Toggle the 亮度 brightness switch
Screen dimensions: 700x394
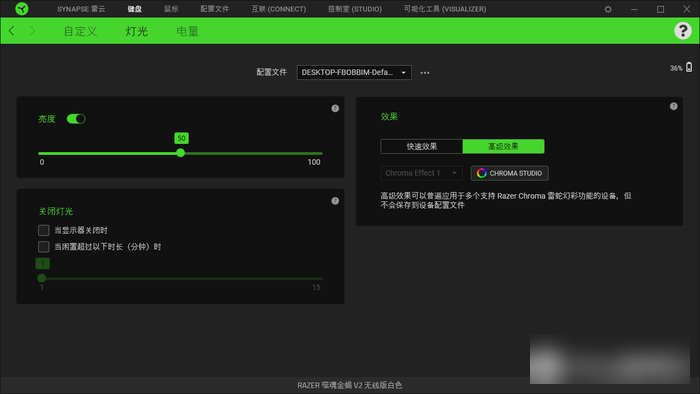76,119
